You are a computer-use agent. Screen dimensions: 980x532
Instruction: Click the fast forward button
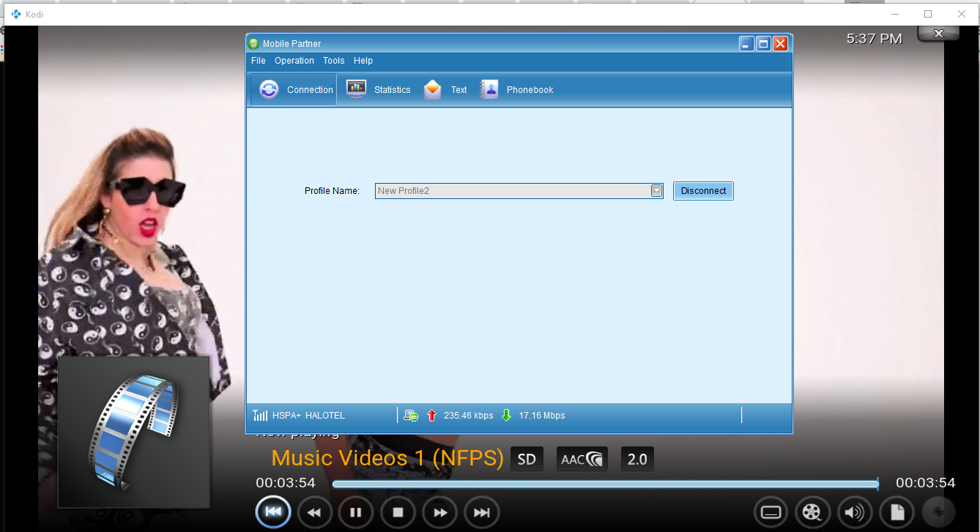[x=439, y=512]
